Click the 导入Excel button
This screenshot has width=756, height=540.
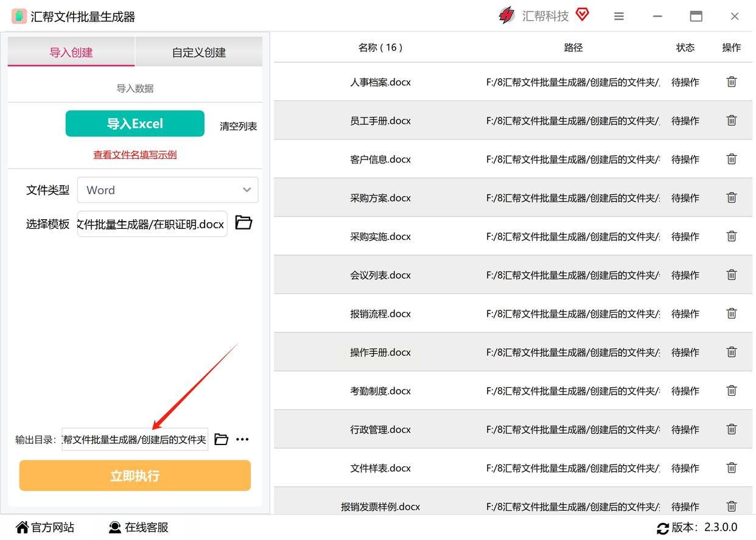pos(135,124)
